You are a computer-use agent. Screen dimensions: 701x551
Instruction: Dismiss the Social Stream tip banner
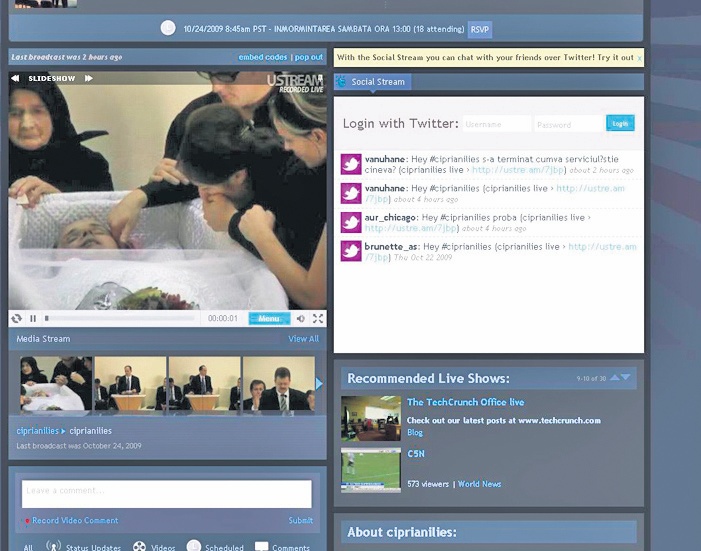tap(639, 58)
